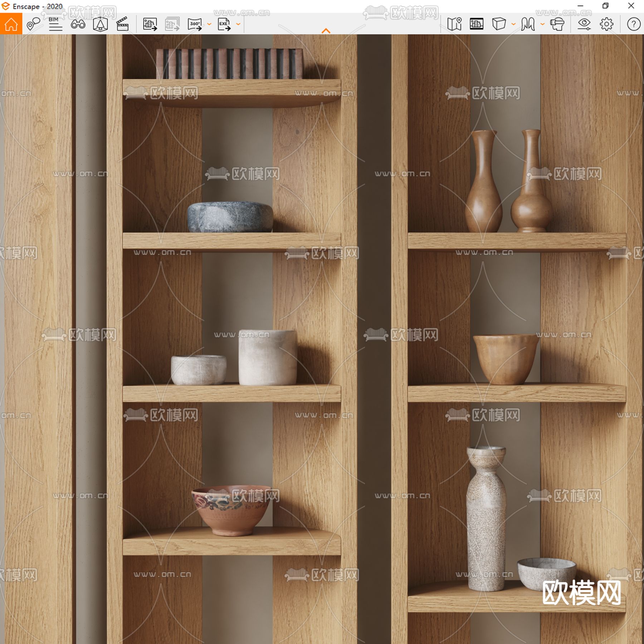Viewport: 644px width, 644px height.
Task: Click the binoculars view icon
Action: click(78, 24)
